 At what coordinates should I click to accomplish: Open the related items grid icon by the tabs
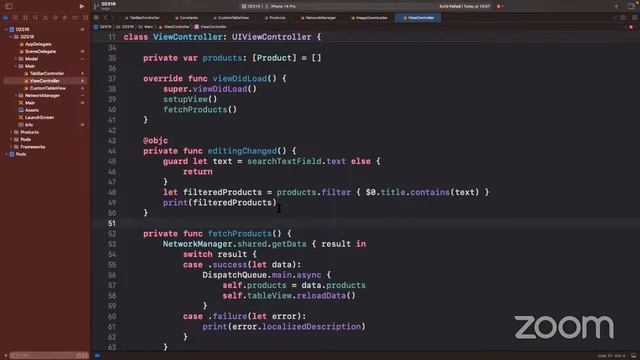[97, 18]
